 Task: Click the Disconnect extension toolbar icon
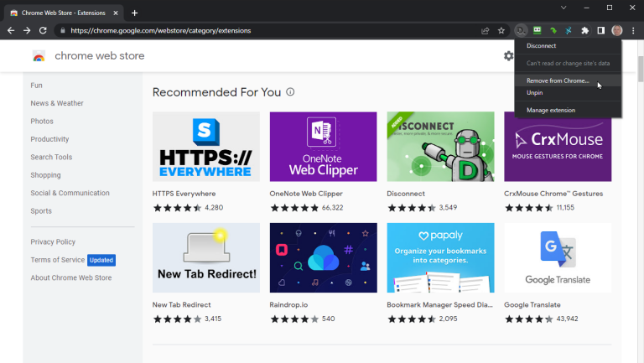(x=521, y=30)
